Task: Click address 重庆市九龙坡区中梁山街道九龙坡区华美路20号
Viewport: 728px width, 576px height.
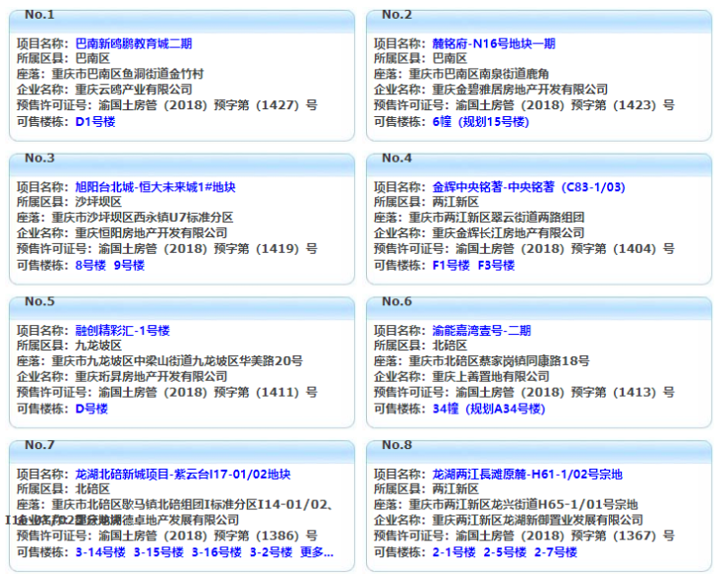Action: (x=177, y=361)
